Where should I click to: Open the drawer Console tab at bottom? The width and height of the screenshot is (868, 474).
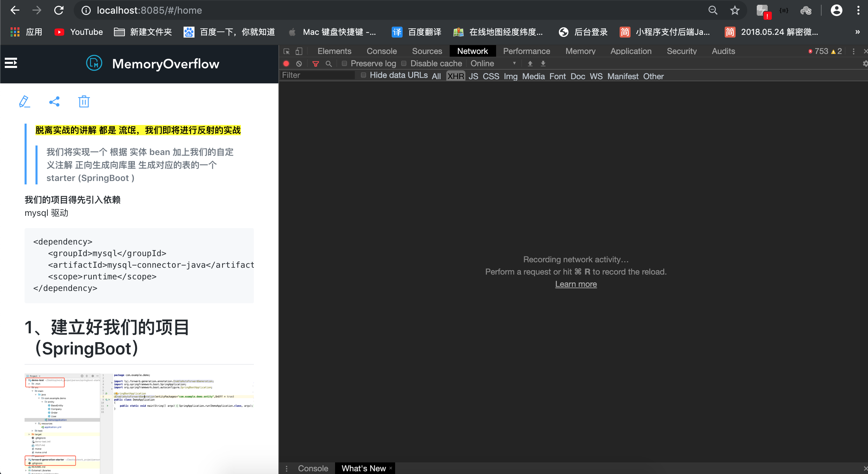(313, 468)
